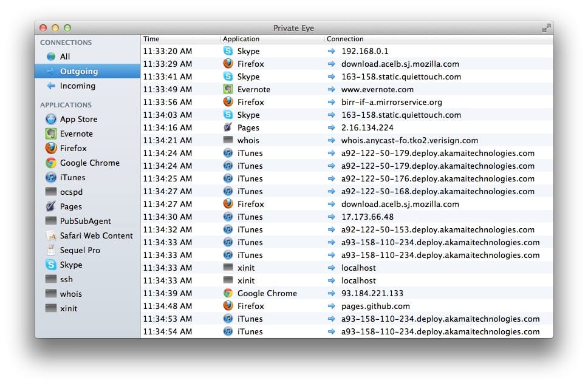This screenshot has height=386, width=588.
Task: Select pages.github.com connection text
Action: pyautogui.click(x=375, y=306)
